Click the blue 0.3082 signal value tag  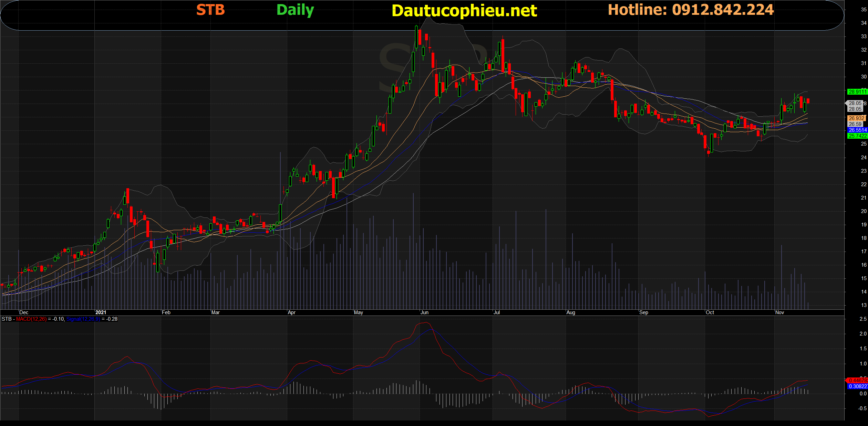(857, 386)
